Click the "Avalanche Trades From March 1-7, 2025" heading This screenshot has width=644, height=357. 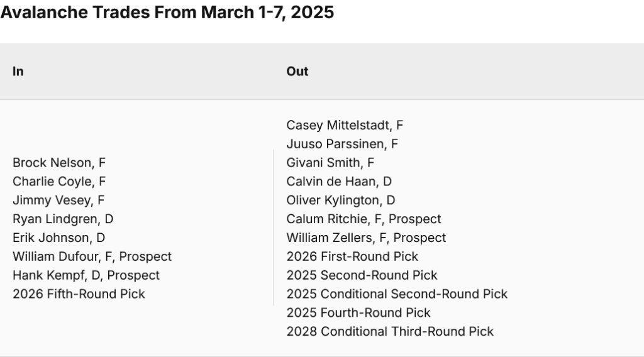167,13
